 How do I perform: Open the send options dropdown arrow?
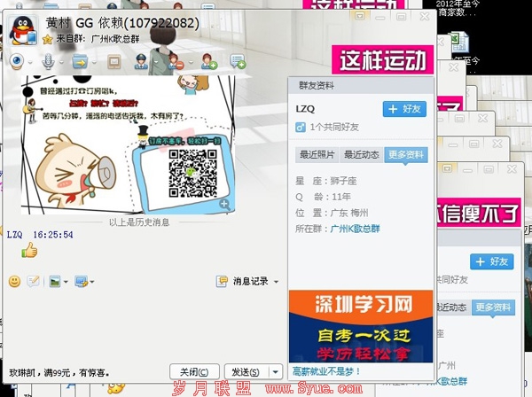click(276, 372)
